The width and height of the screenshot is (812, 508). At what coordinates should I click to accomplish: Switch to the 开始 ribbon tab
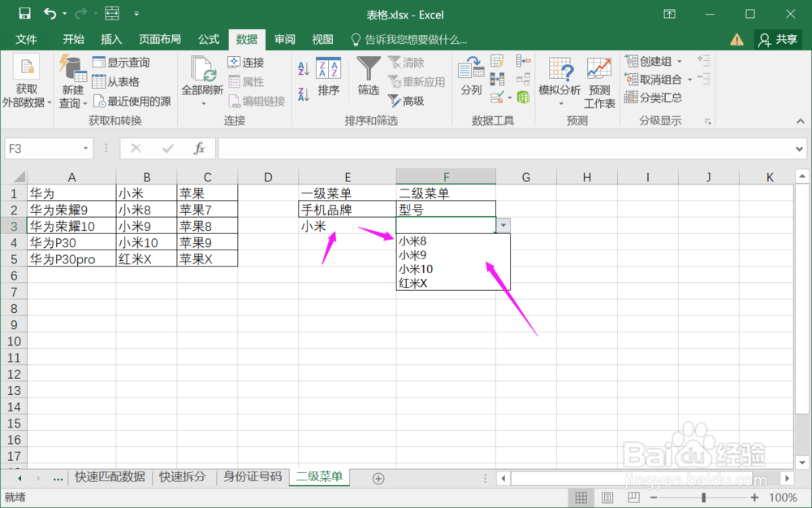coord(73,39)
